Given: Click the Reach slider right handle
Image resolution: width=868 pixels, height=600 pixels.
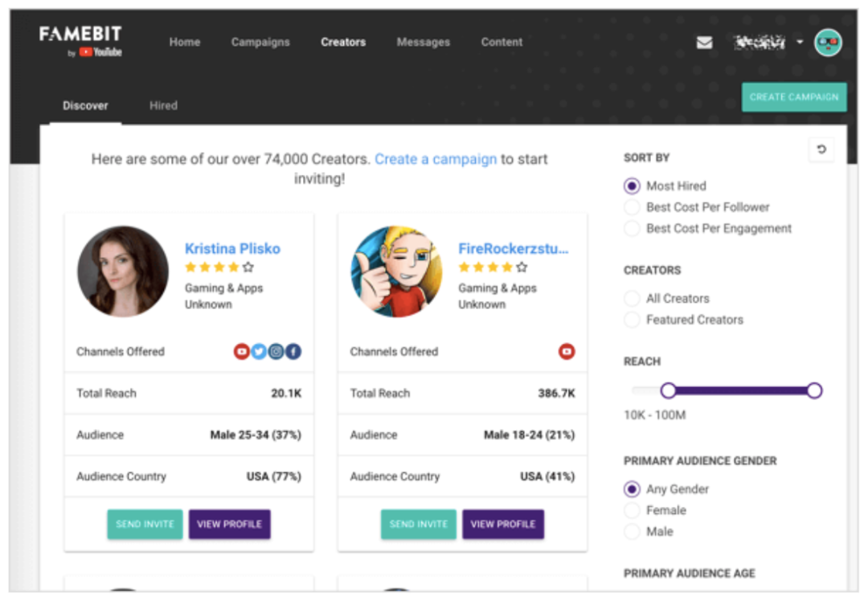Looking at the screenshot, I should coord(813,391).
